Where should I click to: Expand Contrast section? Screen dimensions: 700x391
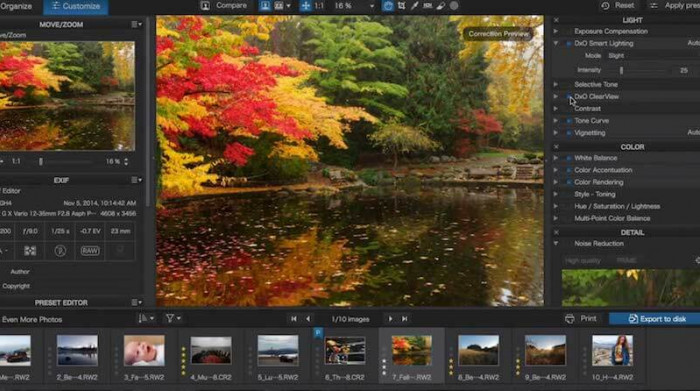[556, 108]
